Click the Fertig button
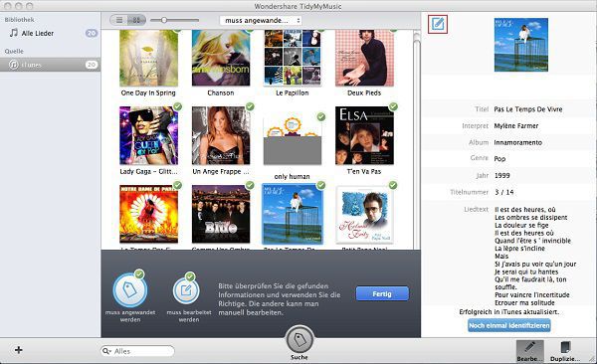 (382, 294)
